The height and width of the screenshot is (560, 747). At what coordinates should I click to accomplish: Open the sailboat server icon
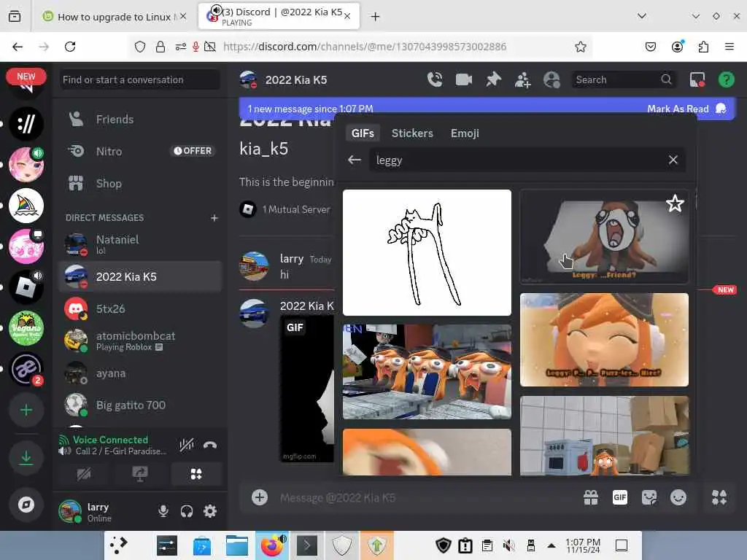click(26, 206)
